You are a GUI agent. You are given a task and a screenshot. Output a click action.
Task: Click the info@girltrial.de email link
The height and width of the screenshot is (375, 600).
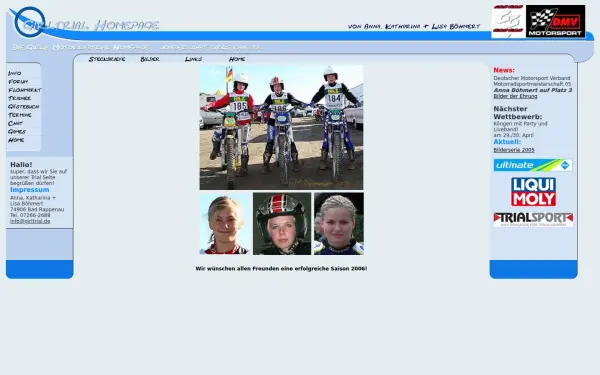tap(30, 221)
